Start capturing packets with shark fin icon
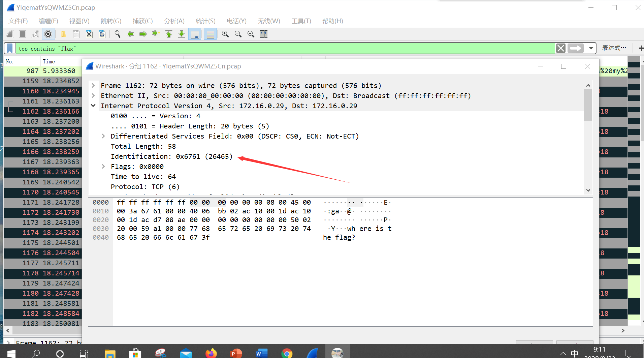 10,34
